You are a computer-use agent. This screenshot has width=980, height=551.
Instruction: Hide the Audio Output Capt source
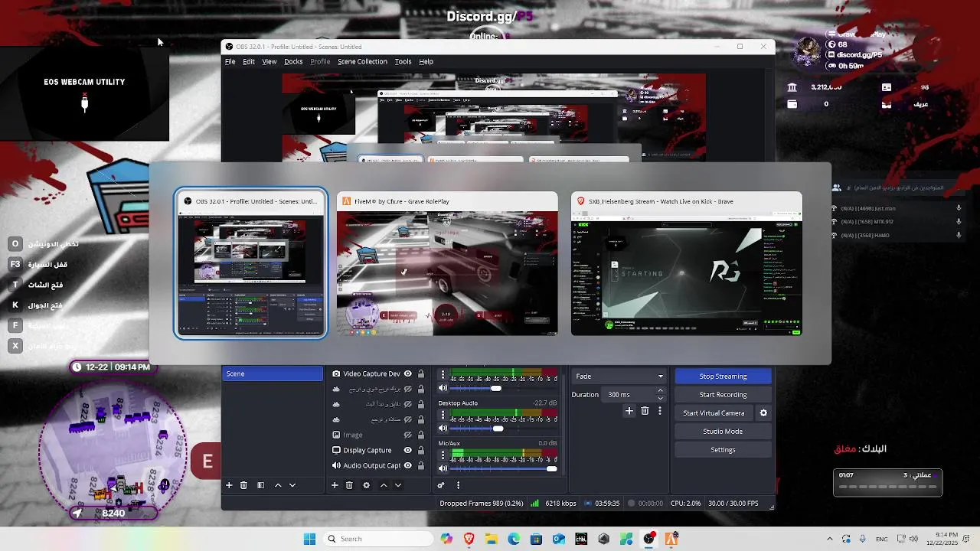[x=408, y=465]
